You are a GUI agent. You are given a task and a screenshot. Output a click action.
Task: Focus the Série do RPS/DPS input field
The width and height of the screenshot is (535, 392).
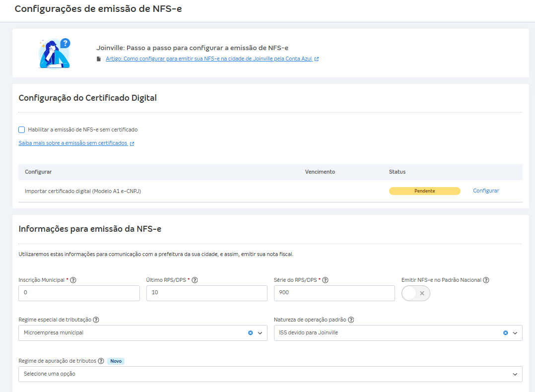tap(334, 293)
